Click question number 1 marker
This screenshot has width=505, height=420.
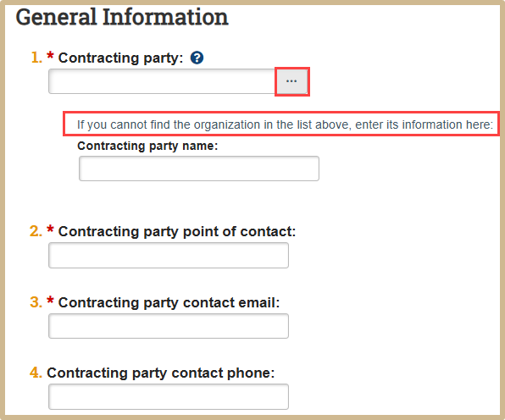click(x=36, y=58)
